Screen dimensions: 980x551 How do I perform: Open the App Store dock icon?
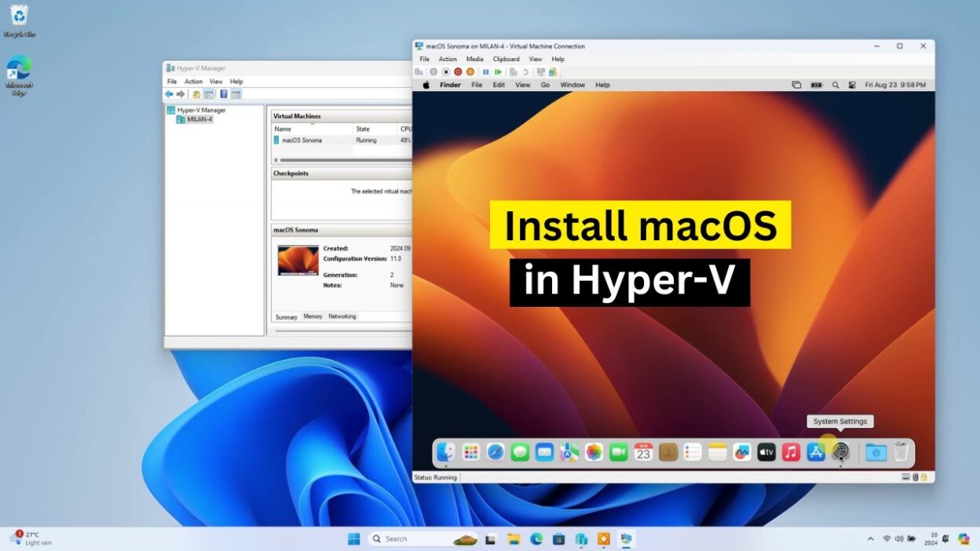click(816, 452)
